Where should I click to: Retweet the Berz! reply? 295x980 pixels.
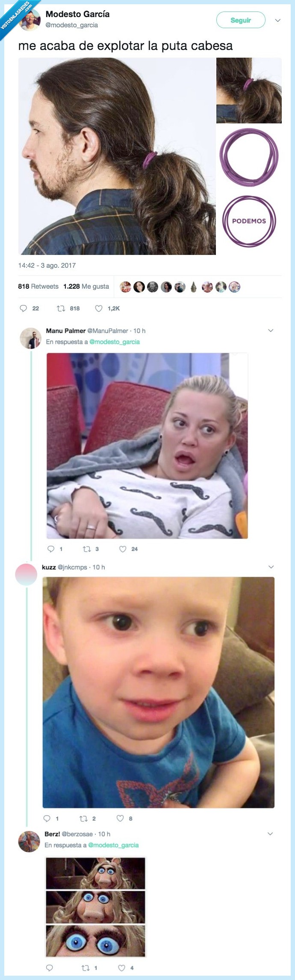(86, 968)
